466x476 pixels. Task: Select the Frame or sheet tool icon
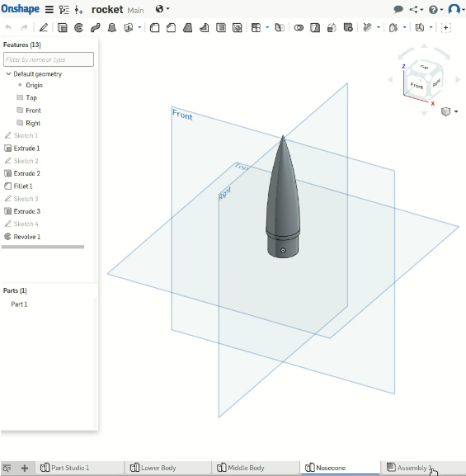[x=420, y=28]
